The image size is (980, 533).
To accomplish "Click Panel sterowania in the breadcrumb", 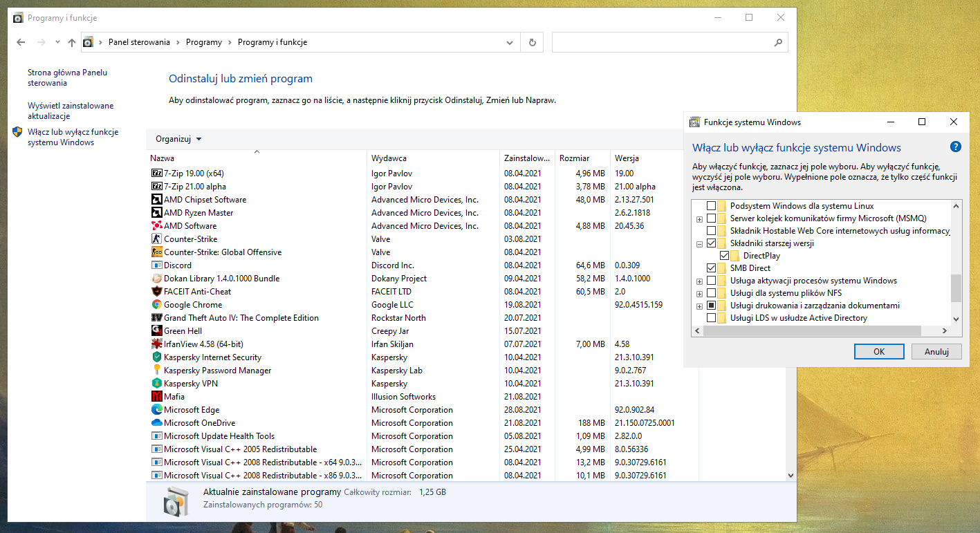I will pos(139,42).
